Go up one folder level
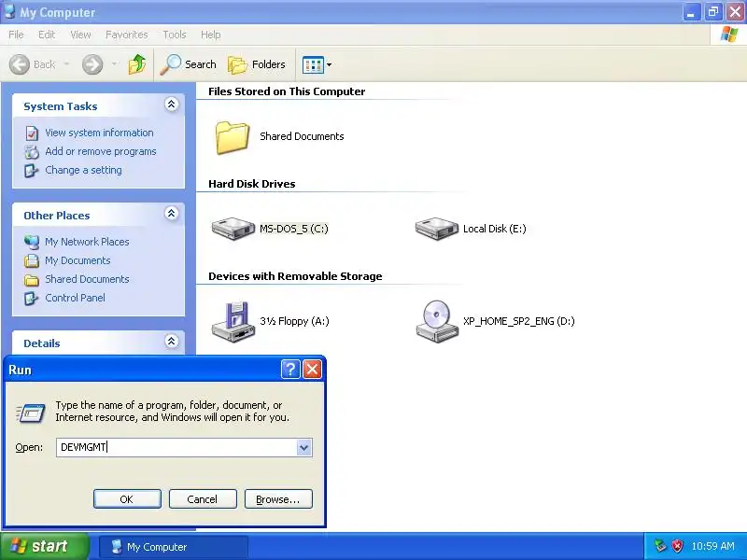This screenshot has height=560, width=747. pos(137,64)
